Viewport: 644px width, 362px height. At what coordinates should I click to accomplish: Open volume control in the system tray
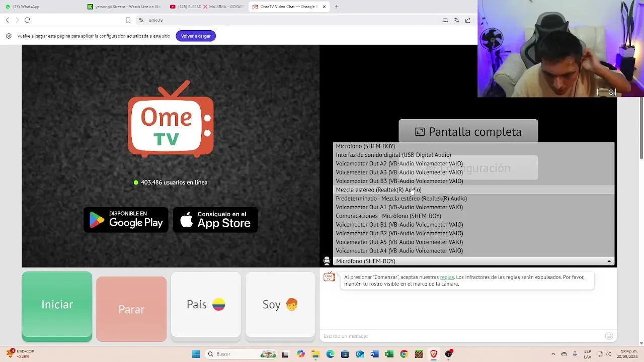click(609, 354)
